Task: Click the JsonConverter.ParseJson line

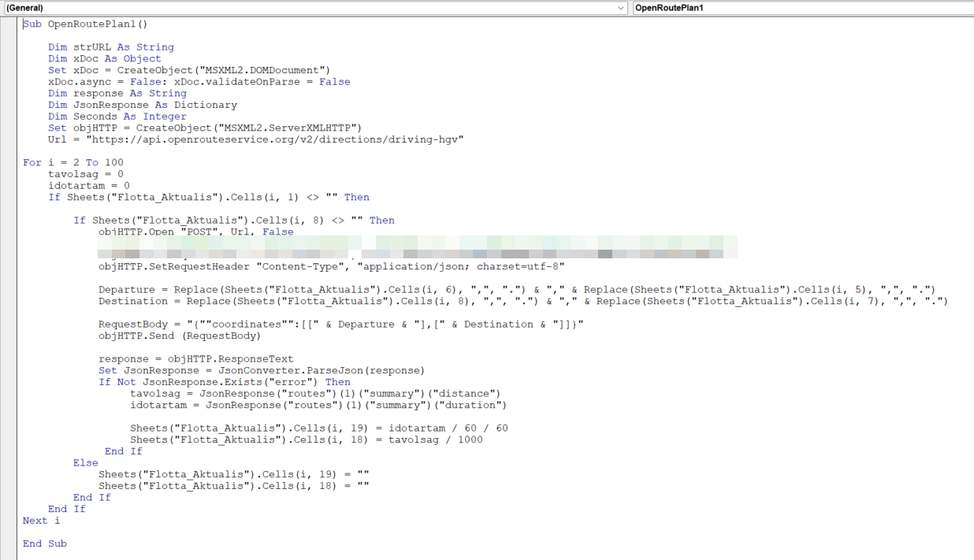Action: (262, 370)
